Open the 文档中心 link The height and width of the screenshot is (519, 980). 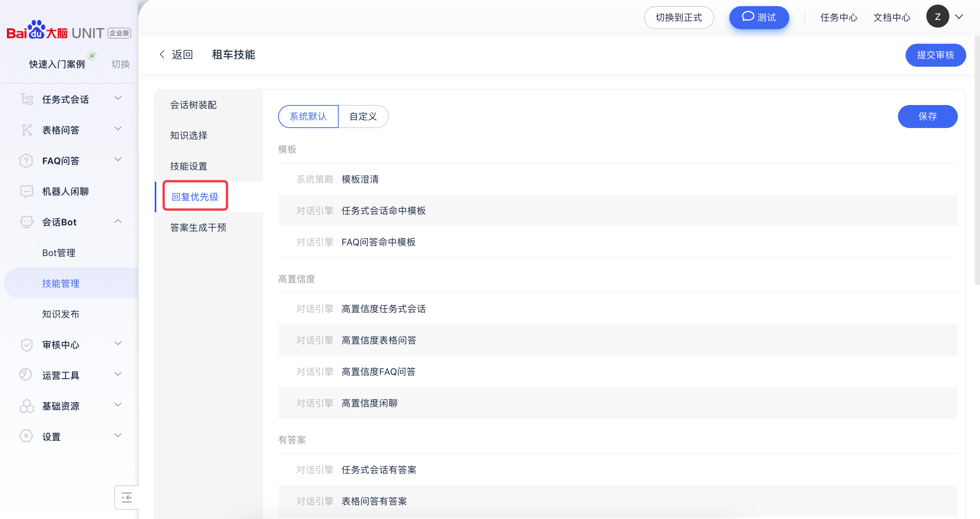pyautogui.click(x=892, y=18)
